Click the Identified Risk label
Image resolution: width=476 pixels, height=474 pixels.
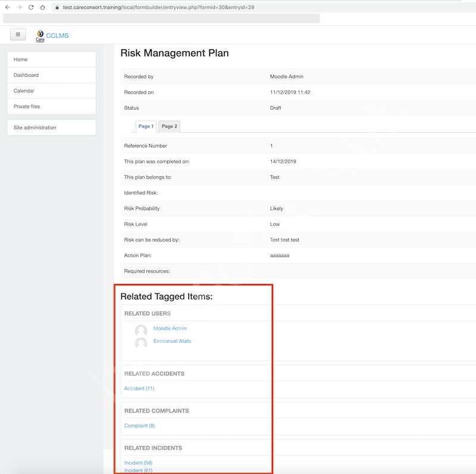tap(141, 193)
